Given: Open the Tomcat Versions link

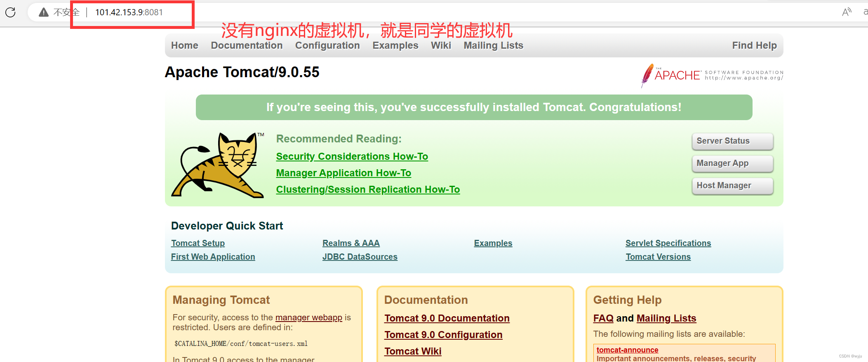Looking at the screenshot, I should (x=658, y=257).
